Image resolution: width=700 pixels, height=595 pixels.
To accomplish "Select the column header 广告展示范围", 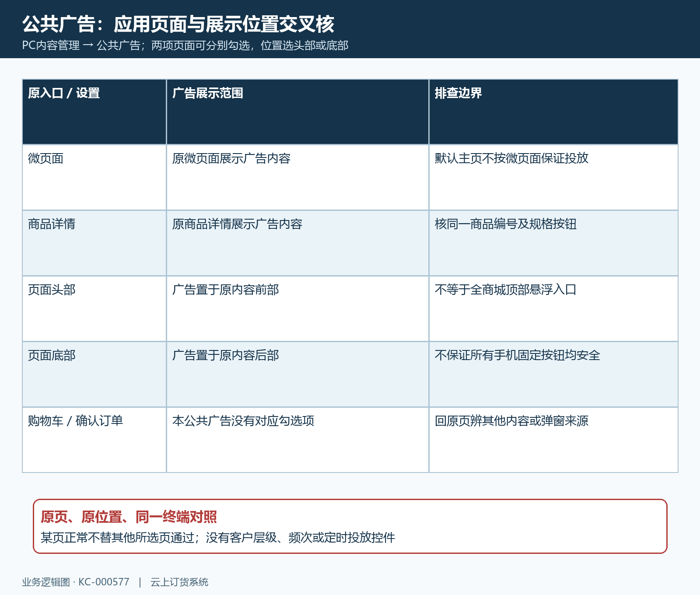I will click(297, 112).
